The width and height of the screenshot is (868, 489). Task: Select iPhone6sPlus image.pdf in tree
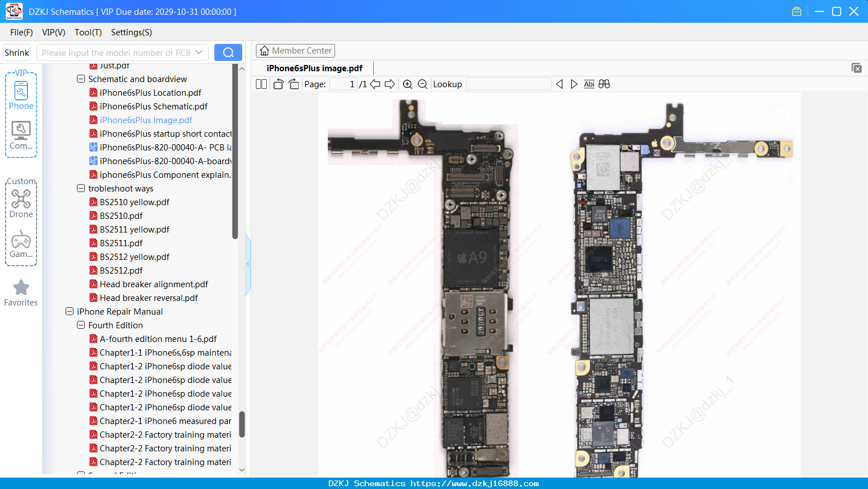pos(141,120)
